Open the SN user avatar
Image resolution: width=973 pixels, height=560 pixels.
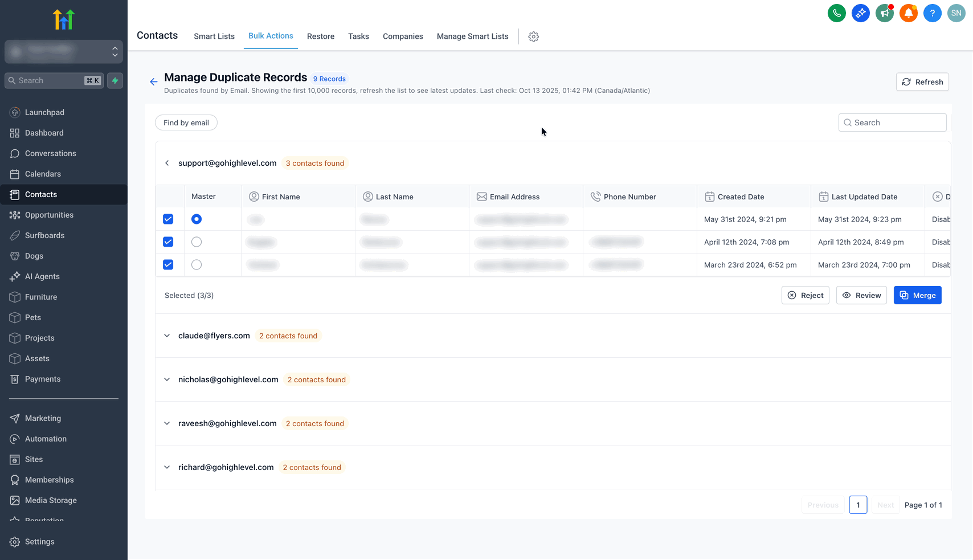[956, 13]
